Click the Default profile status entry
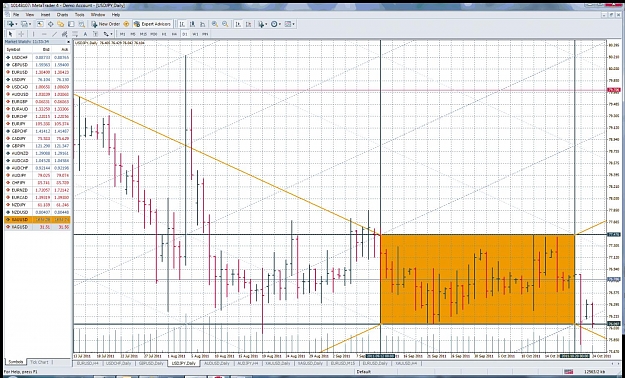 (x=363, y=372)
